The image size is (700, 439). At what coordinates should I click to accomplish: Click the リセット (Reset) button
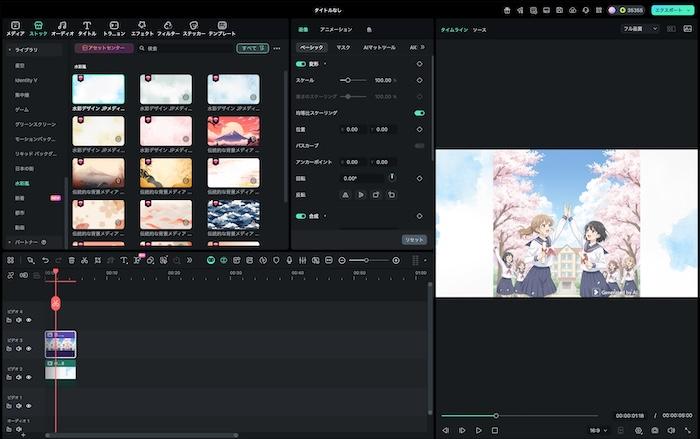pos(414,239)
